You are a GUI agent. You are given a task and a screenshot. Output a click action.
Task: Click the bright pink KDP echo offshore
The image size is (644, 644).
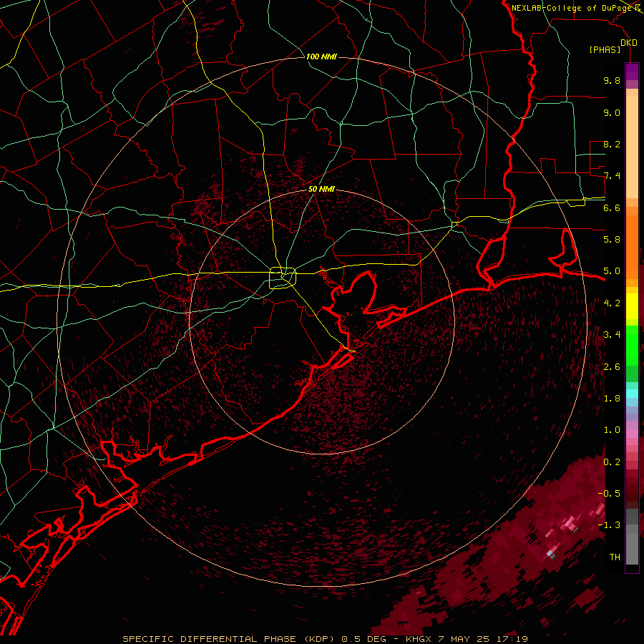pyautogui.click(x=570, y=524)
